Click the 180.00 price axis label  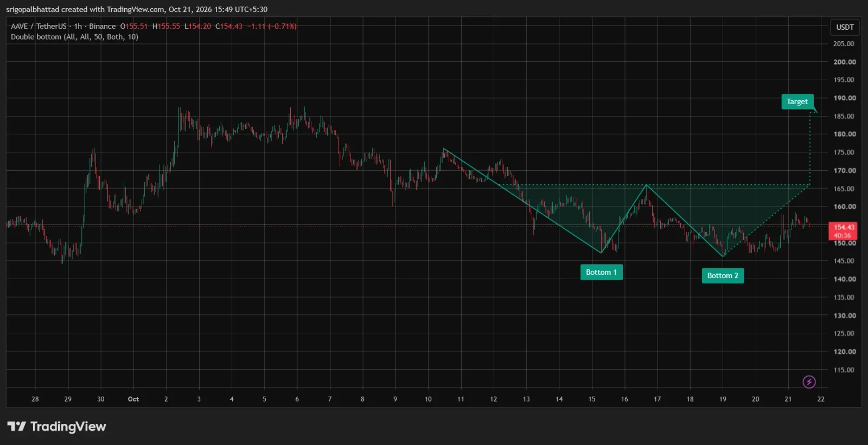pos(844,134)
